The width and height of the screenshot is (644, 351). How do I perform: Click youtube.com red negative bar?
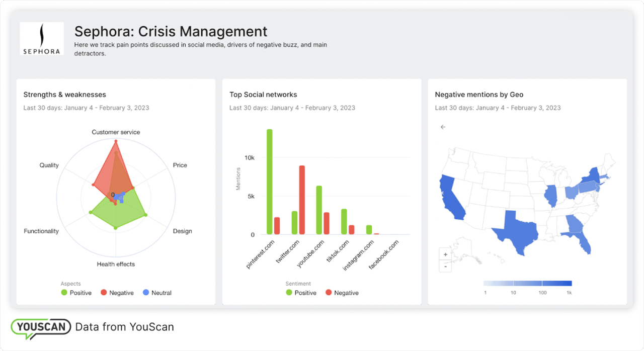point(327,223)
